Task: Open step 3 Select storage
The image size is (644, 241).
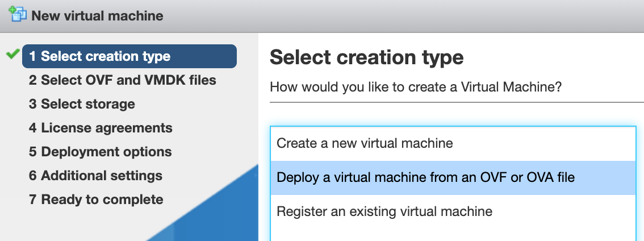Action: pyautogui.click(x=82, y=103)
